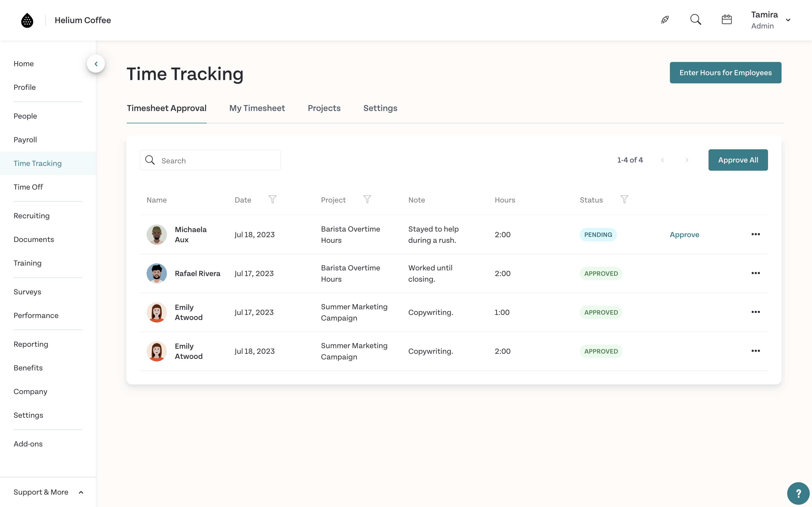Filter timesheets by Date funnel icon

272,199
